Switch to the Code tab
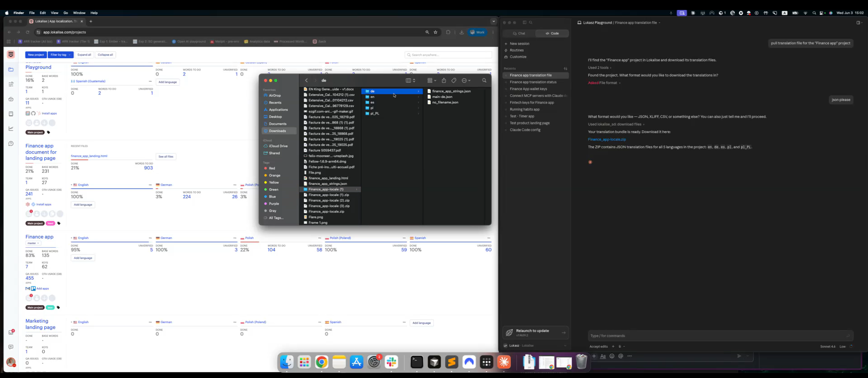868x378 pixels. click(x=552, y=33)
